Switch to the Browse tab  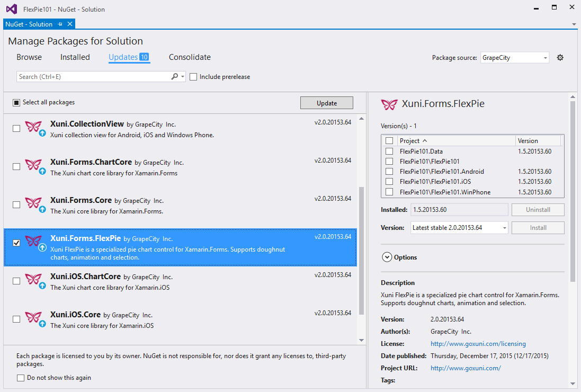point(29,57)
